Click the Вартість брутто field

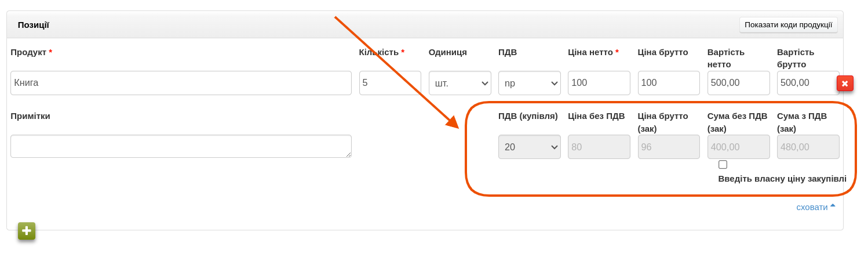[807, 83]
